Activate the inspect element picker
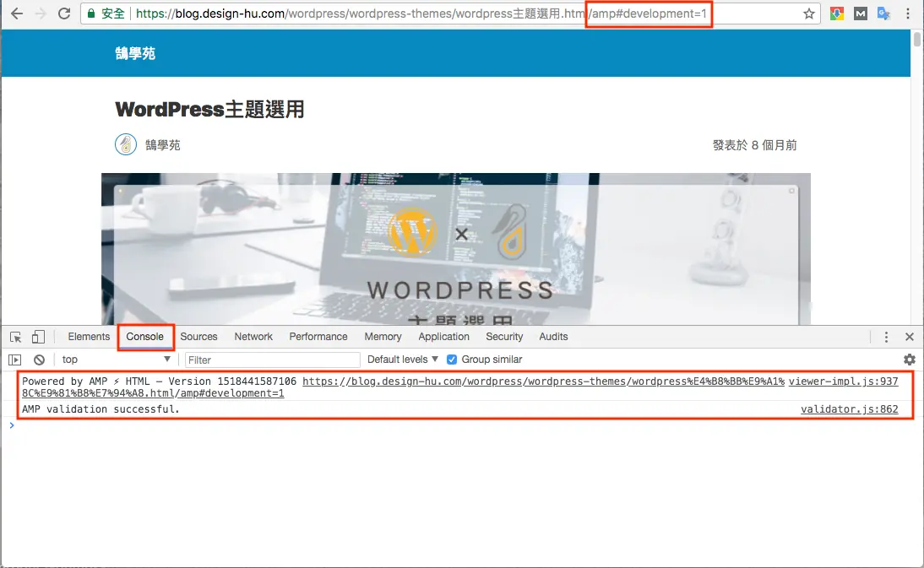The width and height of the screenshot is (924, 568). (16, 337)
